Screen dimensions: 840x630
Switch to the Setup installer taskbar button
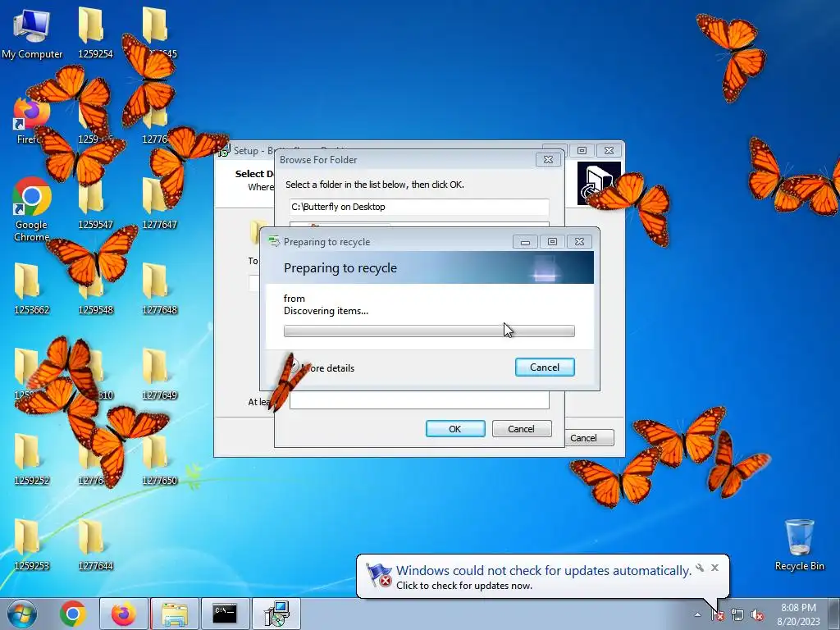pos(276,614)
